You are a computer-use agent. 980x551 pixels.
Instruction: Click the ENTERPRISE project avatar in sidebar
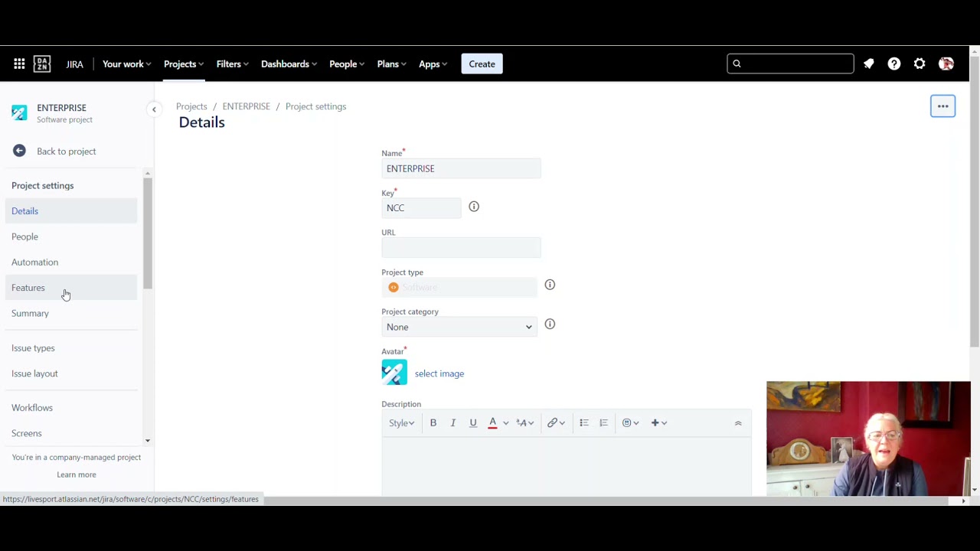point(19,113)
